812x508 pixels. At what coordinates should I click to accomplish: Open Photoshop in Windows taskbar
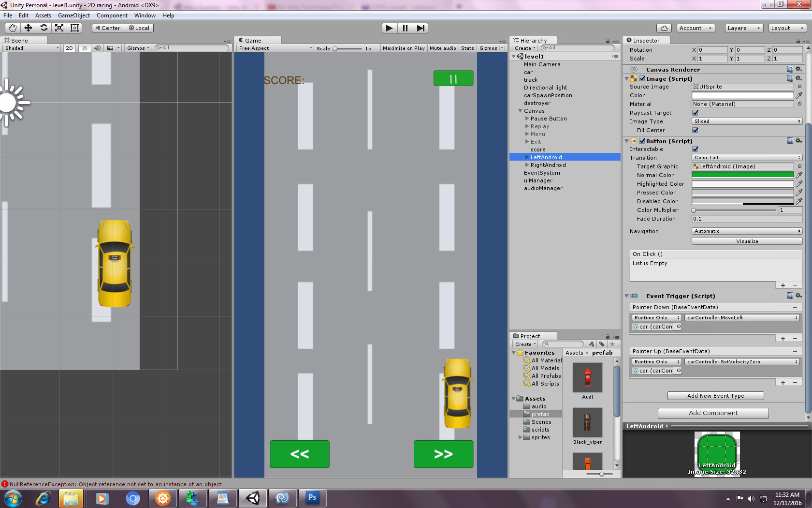312,498
